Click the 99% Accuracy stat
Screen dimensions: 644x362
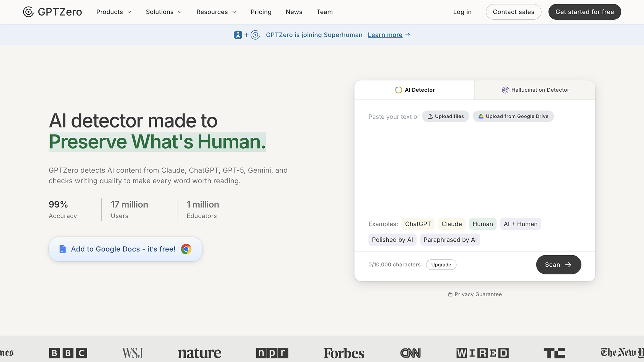click(x=63, y=209)
